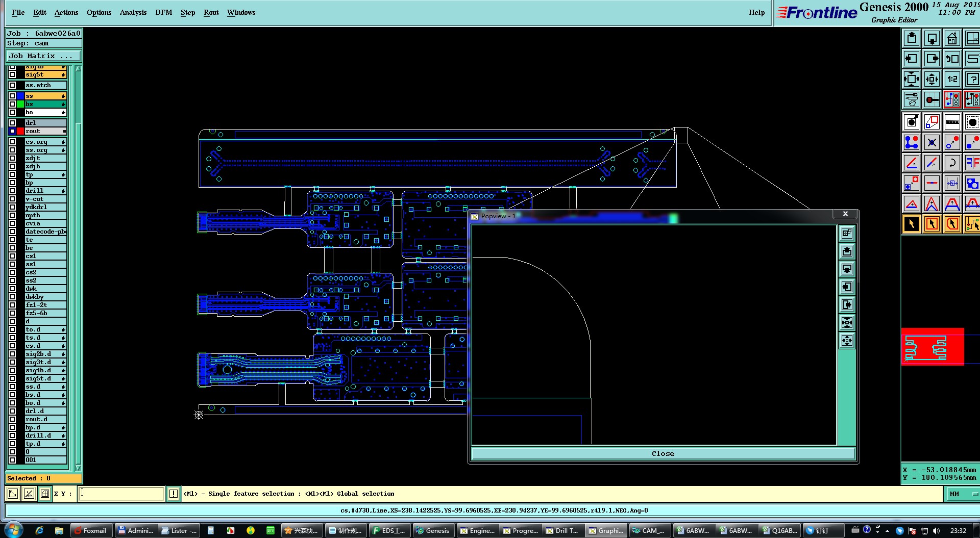Image resolution: width=980 pixels, height=538 pixels.
Task: Click the blue color swatch of ss layer
Action: 21,96
